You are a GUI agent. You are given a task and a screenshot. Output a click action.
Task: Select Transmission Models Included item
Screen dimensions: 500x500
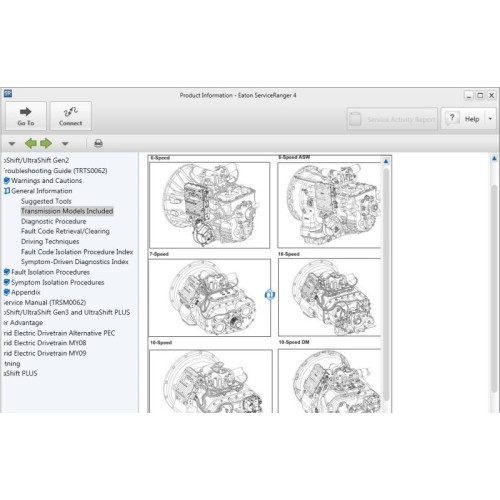coord(67,211)
